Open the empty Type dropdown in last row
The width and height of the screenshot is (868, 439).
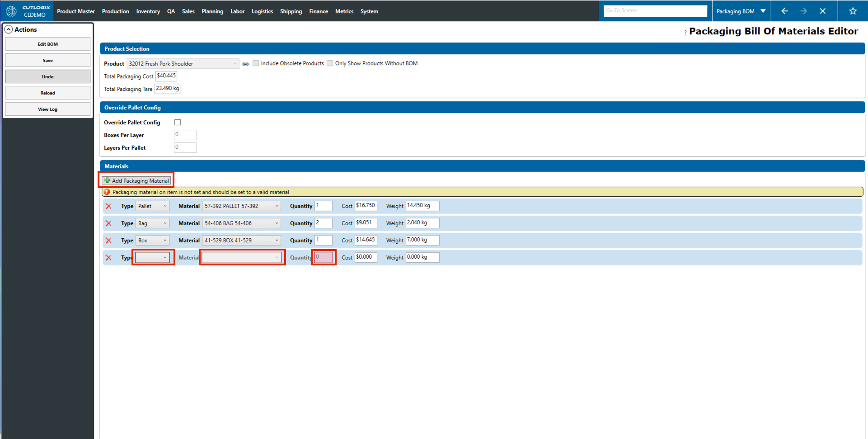point(153,257)
